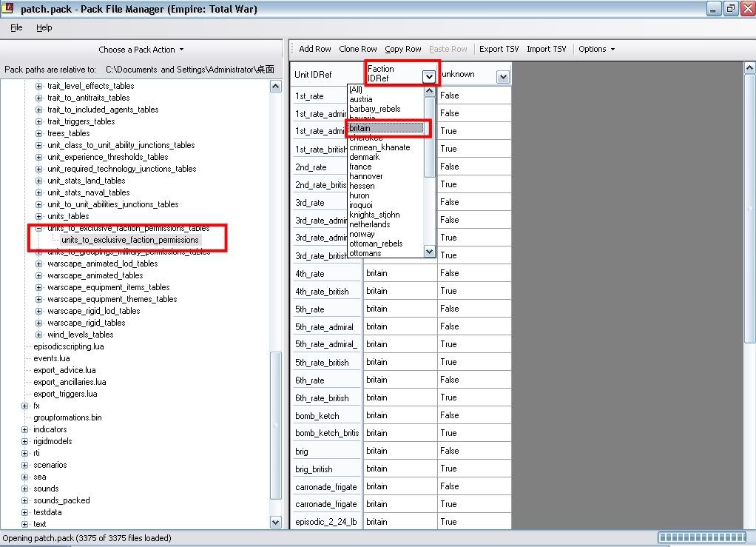Screen dimensions: 756x547
Task: Click the Clone Row button
Action: point(357,49)
